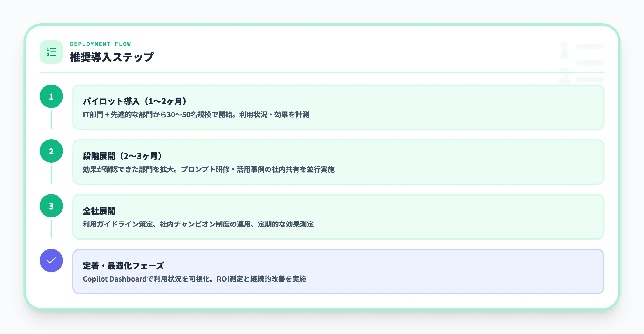
Task: Select the DEPLOYMENT FLOW label
Action: pyautogui.click(x=100, y=44)
